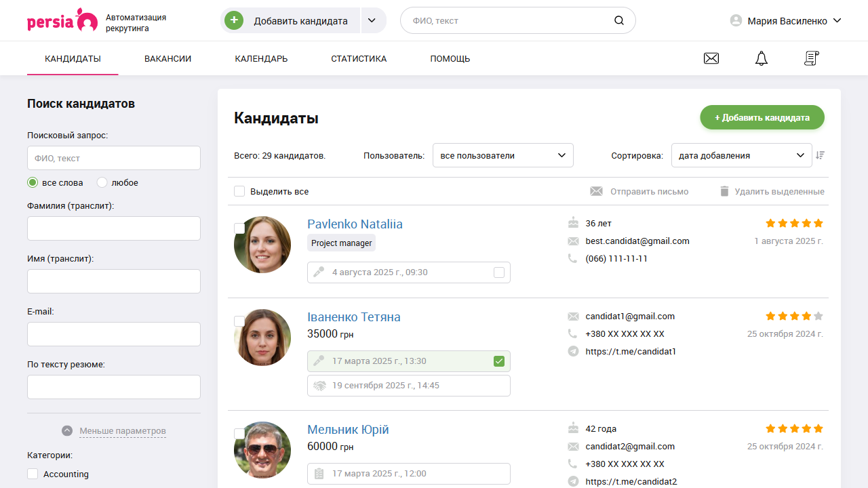Set five-star rating for Іваненко Тетяна
868x488 pixels.
pos(818,316)
